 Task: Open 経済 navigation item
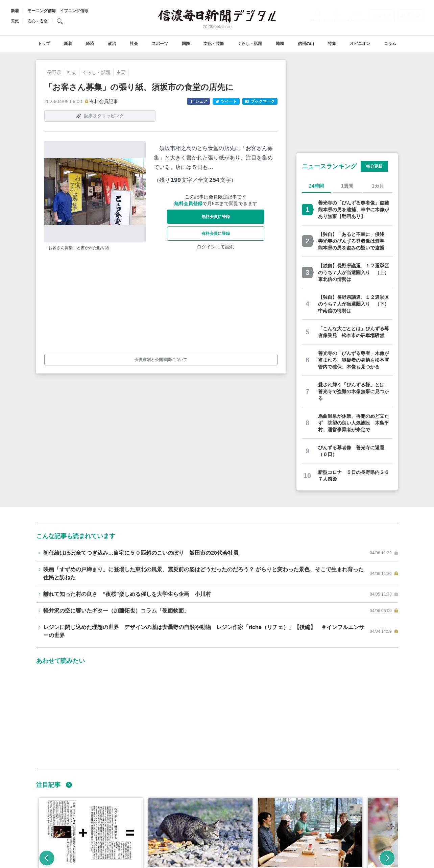click(90, 44)
